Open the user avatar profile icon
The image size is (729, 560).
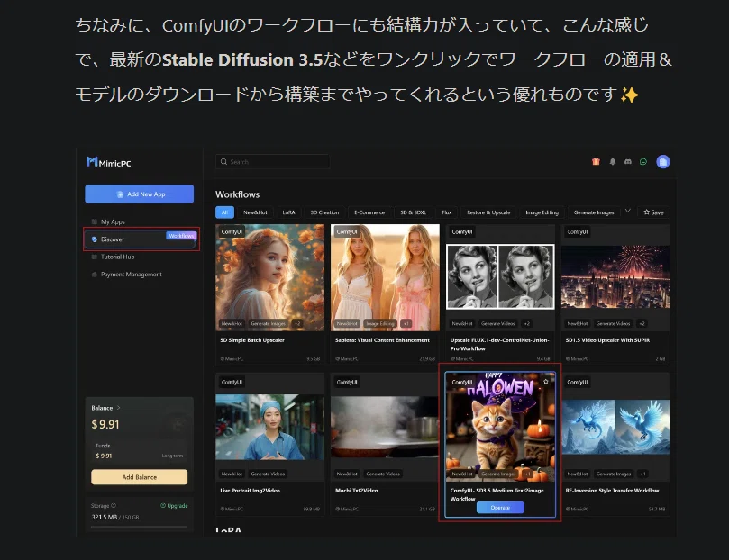[663, 161]
